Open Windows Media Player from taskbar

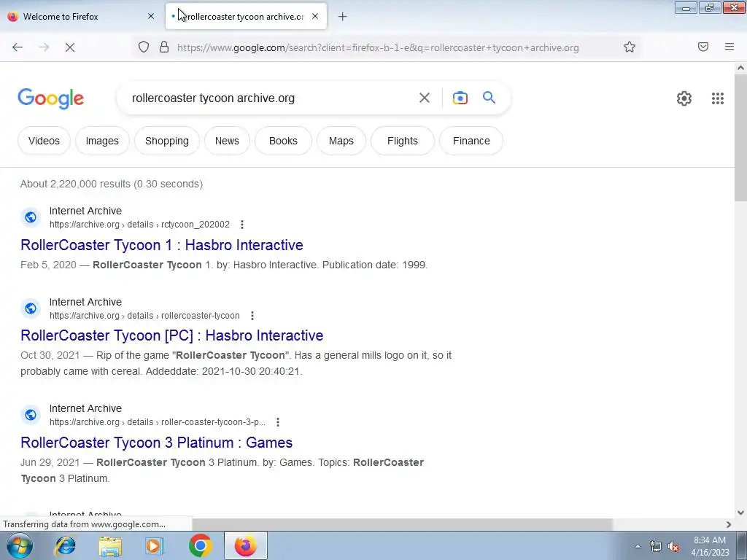click(x=155, y=545)
